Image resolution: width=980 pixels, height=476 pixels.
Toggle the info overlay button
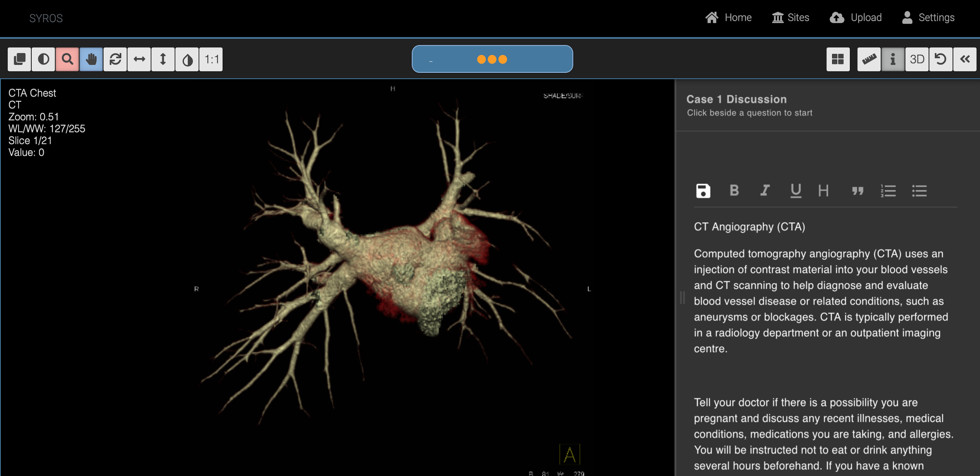893,59
